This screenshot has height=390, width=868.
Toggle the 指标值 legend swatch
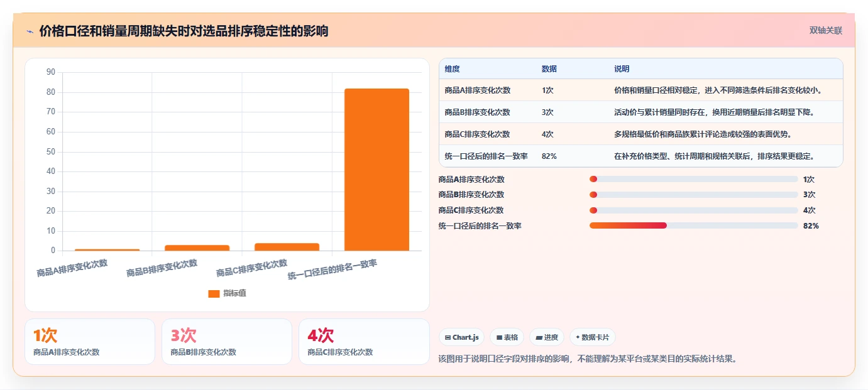tap(214, 293)
